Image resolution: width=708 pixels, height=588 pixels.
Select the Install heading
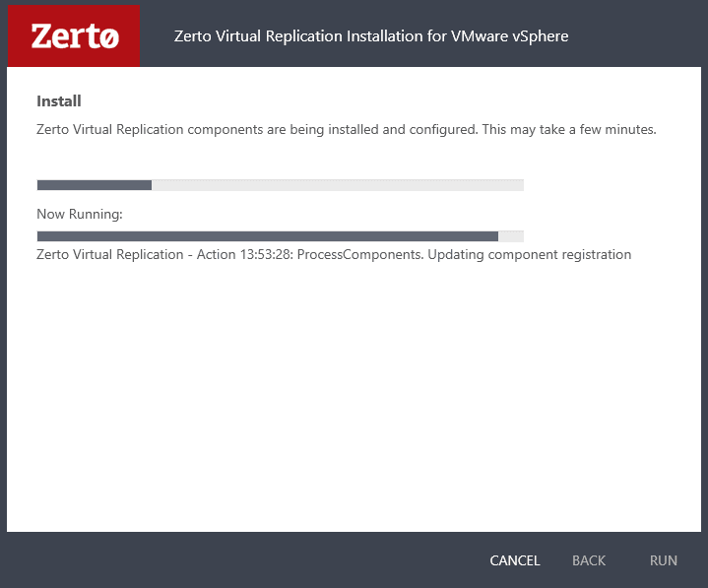coord(59,100)
